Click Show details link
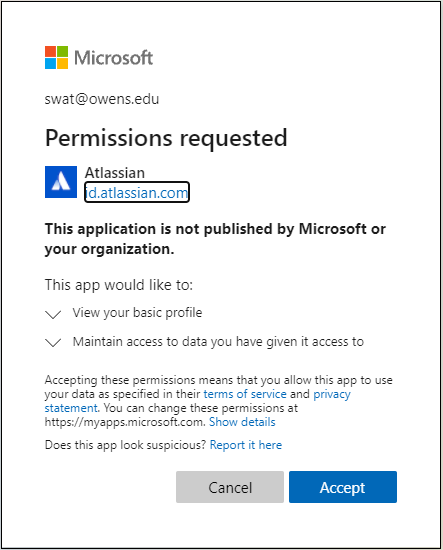The image size is (443, 550). [242, 422]
